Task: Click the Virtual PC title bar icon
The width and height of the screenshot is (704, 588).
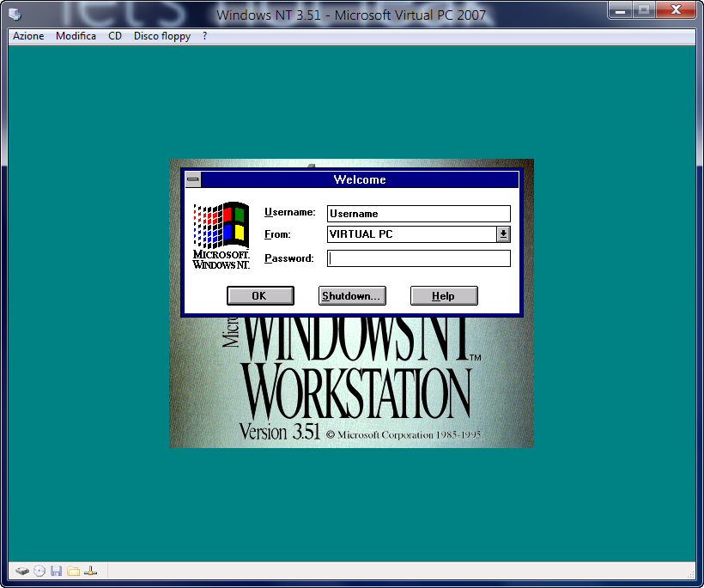Action: coord(15,15)
